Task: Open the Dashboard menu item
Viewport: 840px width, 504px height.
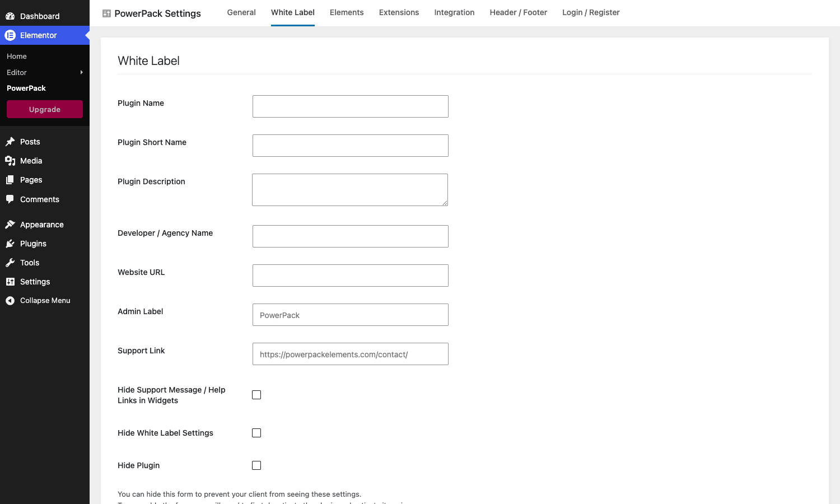Action: pyautogui.click(x=45, y=16)
